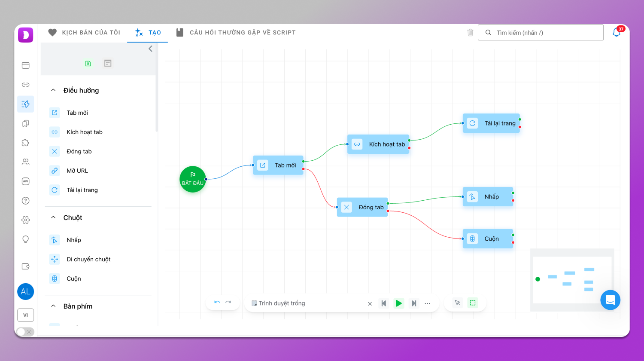
Task: Switch language with the VI button
Action: [26, 315]
